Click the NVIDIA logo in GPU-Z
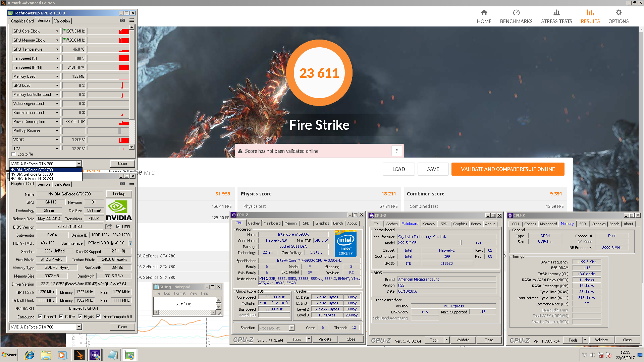 coord(119,210)
